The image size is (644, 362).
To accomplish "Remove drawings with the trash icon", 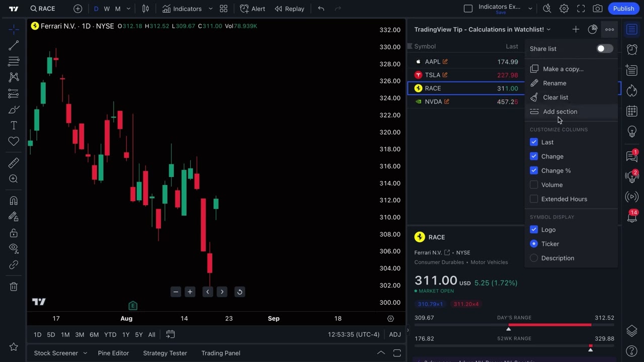I will [14, 287].
